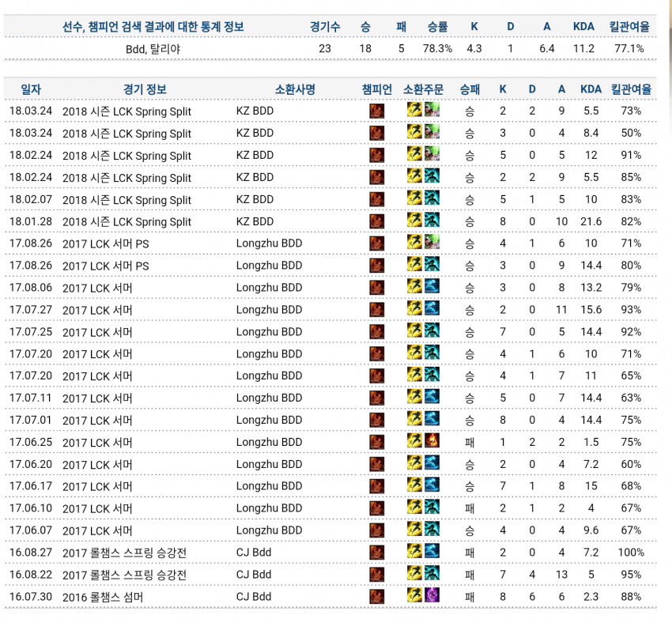
Task: Click cyan Cleanse spell icon in 16.08.22 row
Action: [432, 573]
